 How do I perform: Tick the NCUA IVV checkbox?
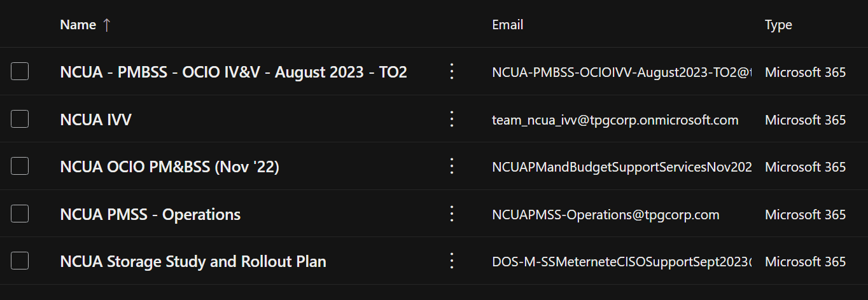20,119
